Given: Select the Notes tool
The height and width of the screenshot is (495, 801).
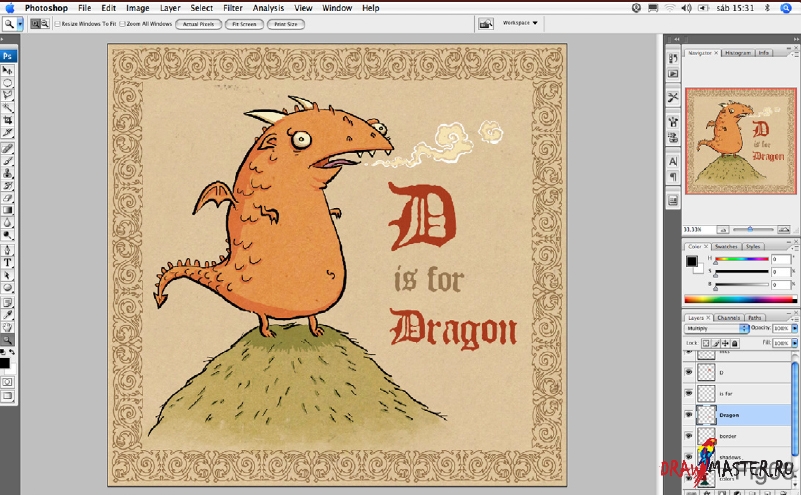Looking at the screenshot, I should tap(7, 302).
